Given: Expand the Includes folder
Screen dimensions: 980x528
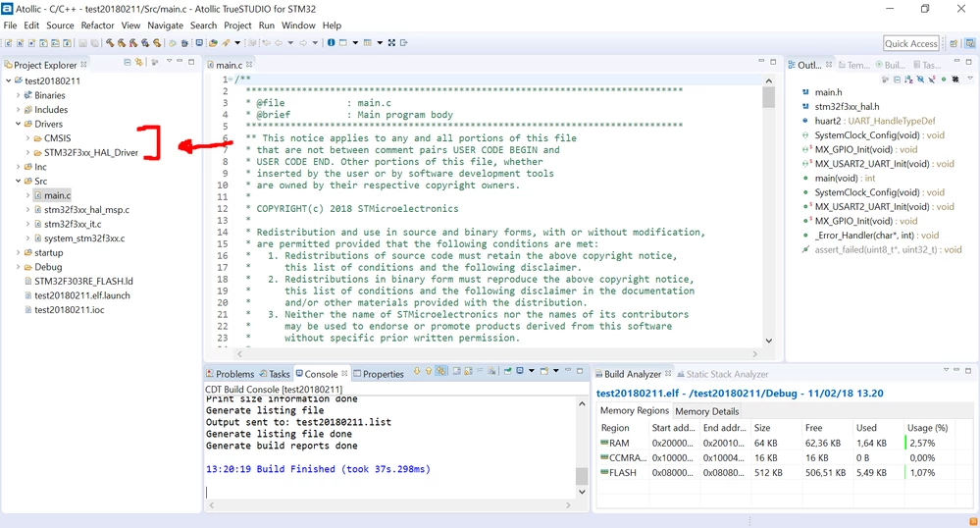Looking at the screenshot, I should point(18,110).
